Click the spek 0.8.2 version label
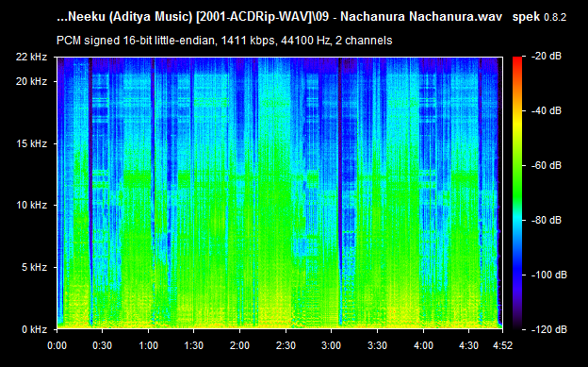Image resolution: width=588 pixels, height=367 pixels. (539, 17)
